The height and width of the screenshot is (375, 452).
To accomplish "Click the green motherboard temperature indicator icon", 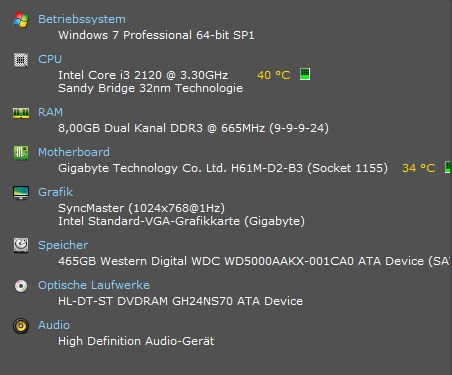I will click(448, 167).
